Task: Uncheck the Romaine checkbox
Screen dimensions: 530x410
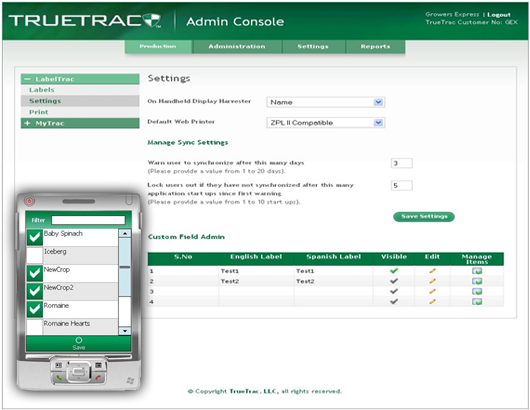Action: coord(34,309)
